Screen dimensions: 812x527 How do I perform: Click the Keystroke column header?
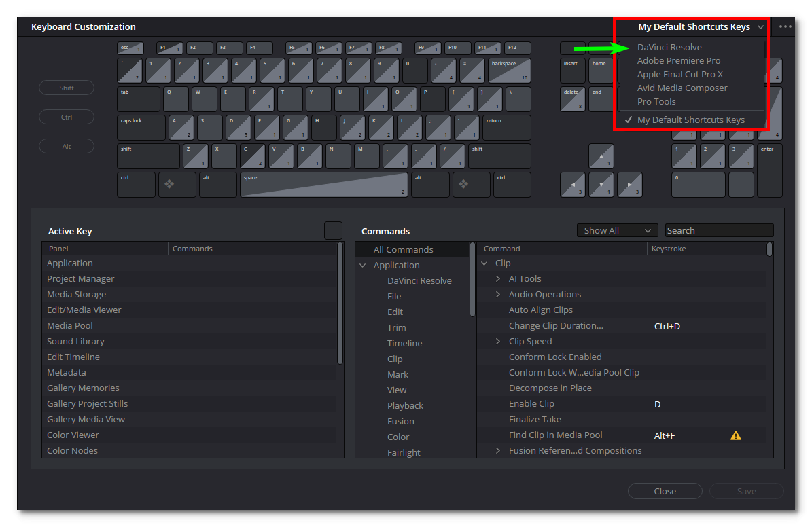(x=707, y=249)
